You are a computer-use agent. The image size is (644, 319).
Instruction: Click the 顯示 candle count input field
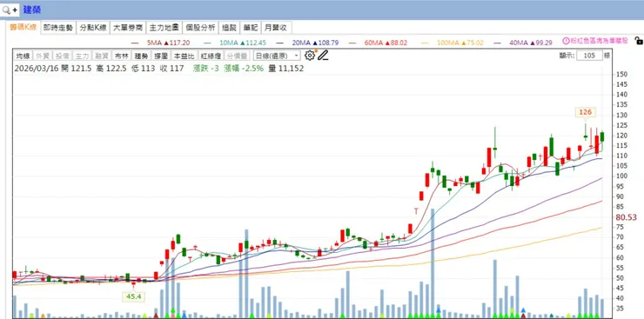(589, 56)
